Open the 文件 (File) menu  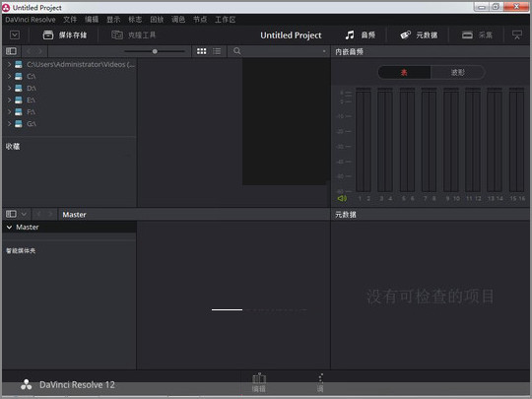[70, 20]
